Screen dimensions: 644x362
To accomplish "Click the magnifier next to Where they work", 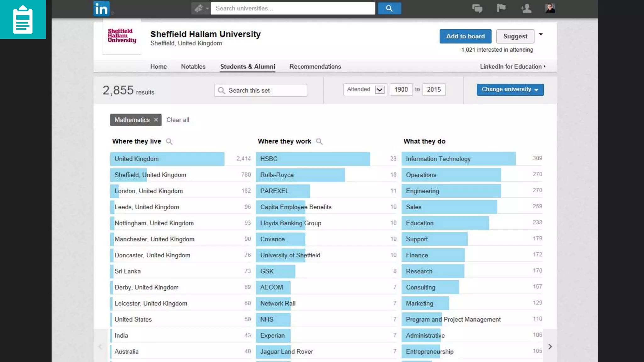I will (x=319, y=141).
